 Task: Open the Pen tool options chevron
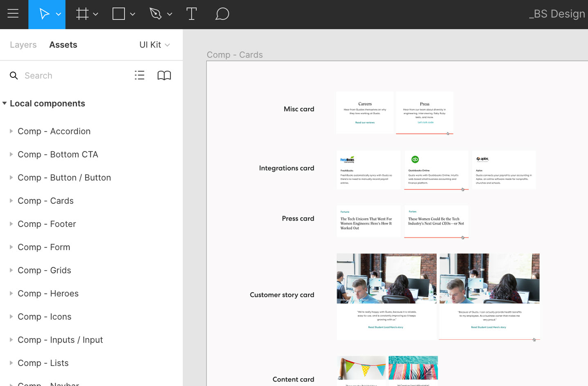(170, 14)
